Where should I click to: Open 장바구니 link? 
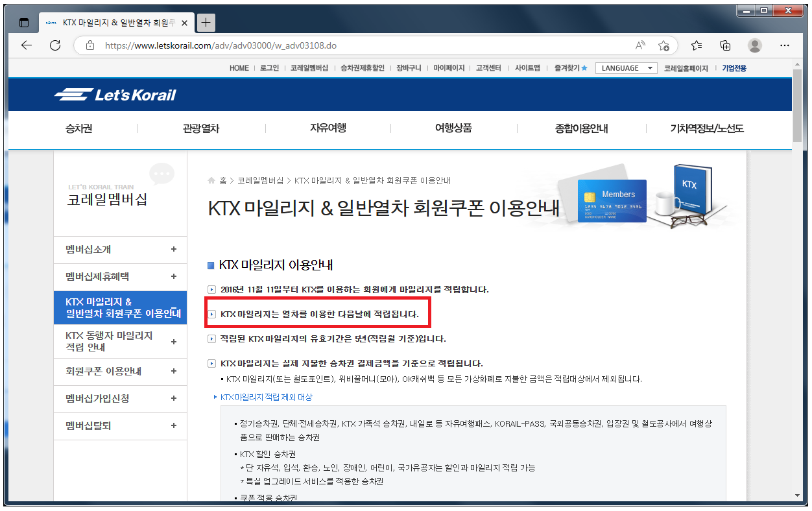[x=409, y=68]
